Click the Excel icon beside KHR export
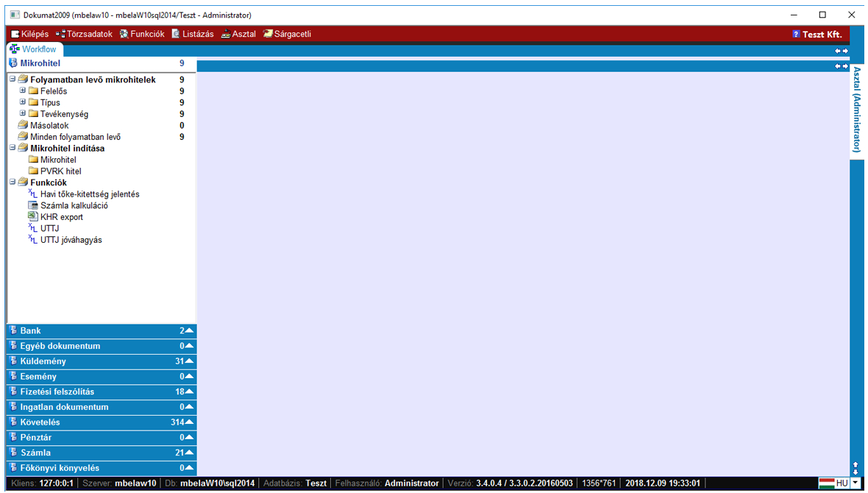 (32, 217)
